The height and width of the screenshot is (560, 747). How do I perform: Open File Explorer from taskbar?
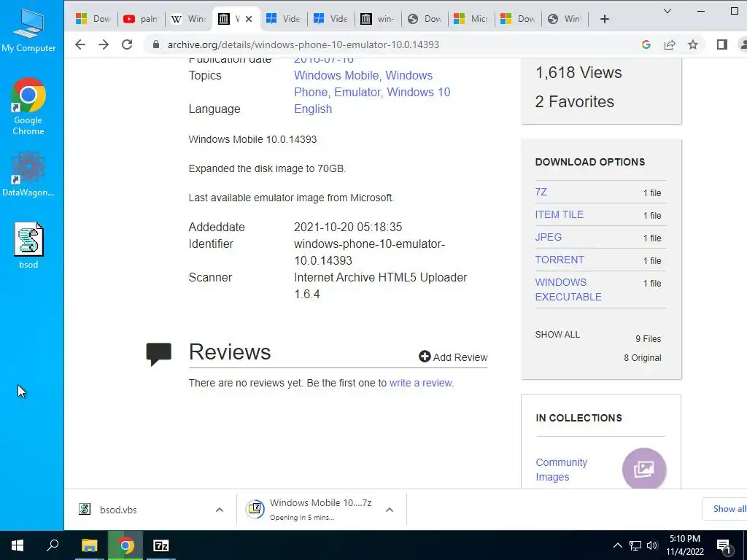click(x=89, y=545)
